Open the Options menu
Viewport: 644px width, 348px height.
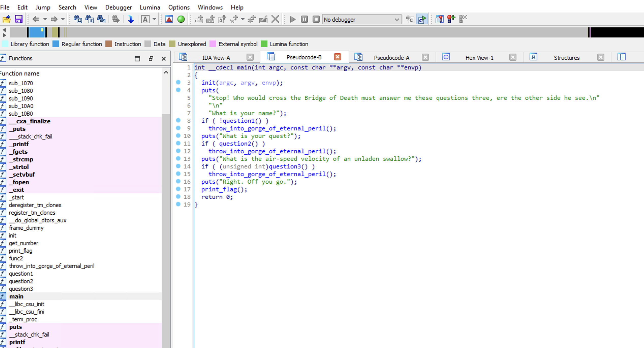179,7
